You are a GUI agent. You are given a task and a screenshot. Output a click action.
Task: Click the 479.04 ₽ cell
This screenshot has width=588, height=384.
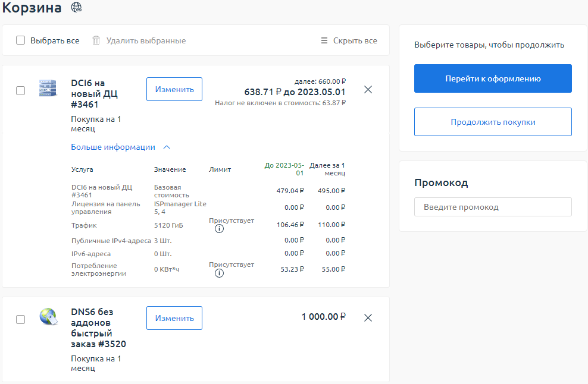click(x=290, y=191)
